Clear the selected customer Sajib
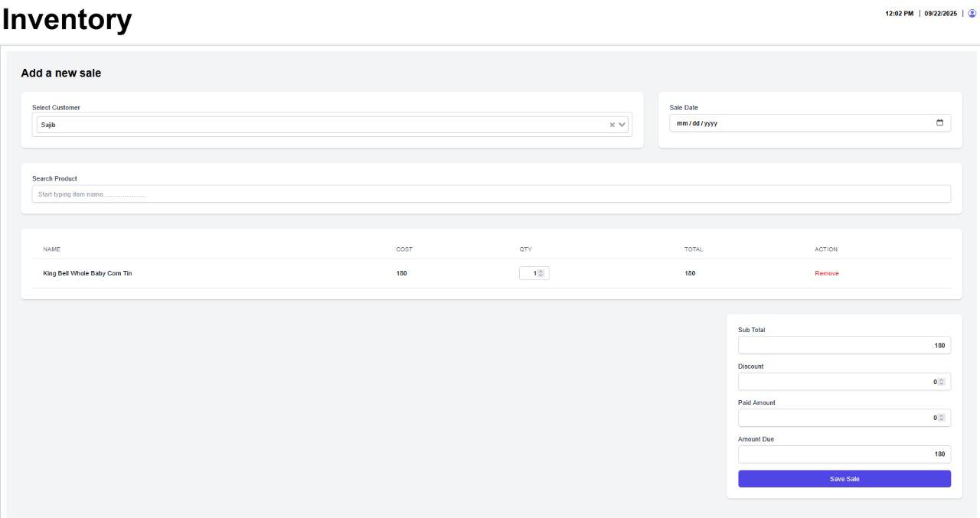The image size is (980, 518). pyautogui.click(x=612, y=125)
